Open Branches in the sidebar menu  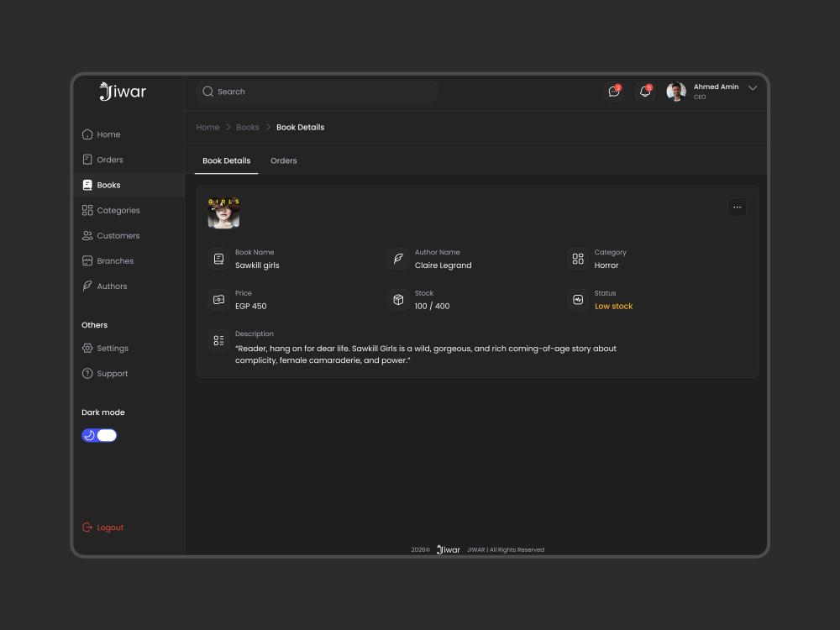(x=129, y=261)
